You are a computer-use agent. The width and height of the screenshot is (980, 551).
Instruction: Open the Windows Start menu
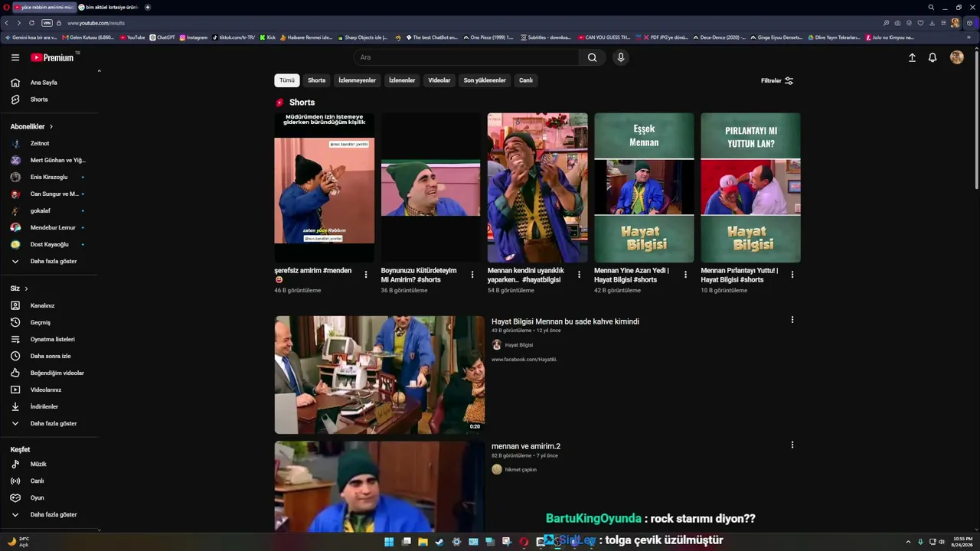[389, 542]
